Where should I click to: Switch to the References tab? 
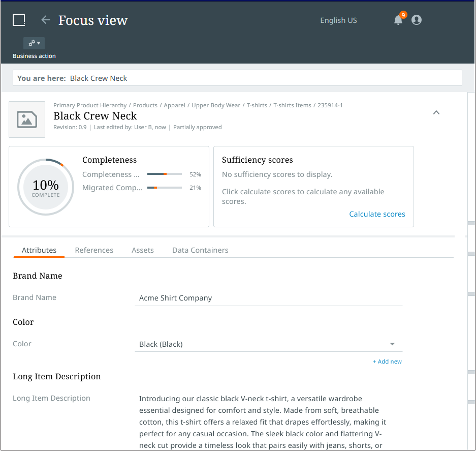click(x=94, y=250)
